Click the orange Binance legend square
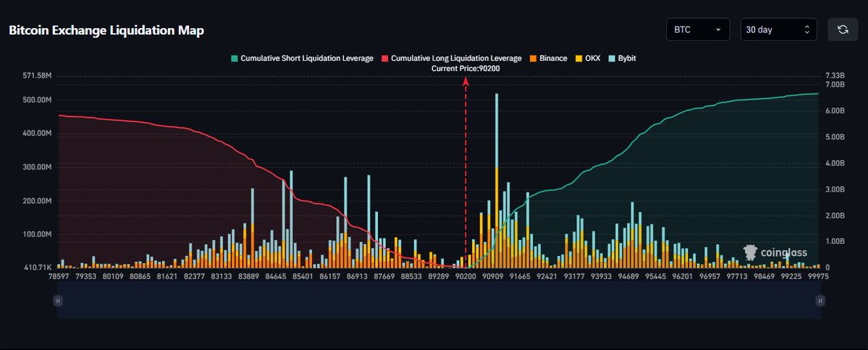This screenshot has width=868, height=350. [532, 58]
